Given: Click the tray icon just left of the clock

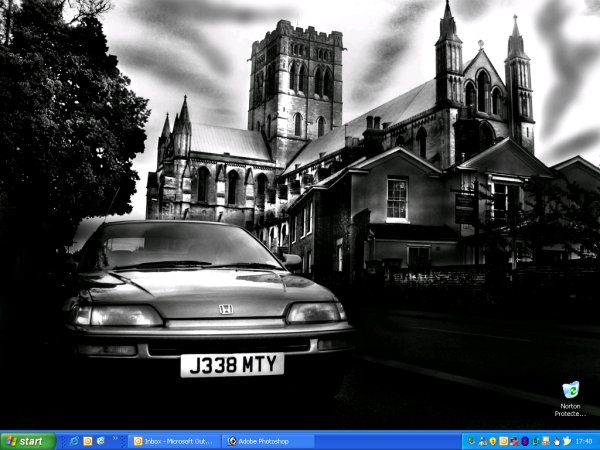Looking at the screenshot, I should (x=567, y=441).
